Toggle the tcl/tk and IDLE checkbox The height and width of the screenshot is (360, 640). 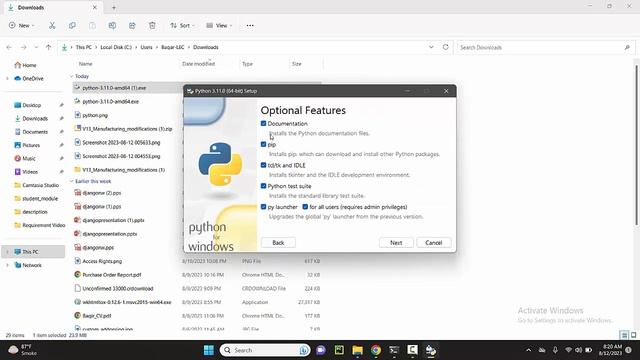pyautogui.click(x=263, y=165)
